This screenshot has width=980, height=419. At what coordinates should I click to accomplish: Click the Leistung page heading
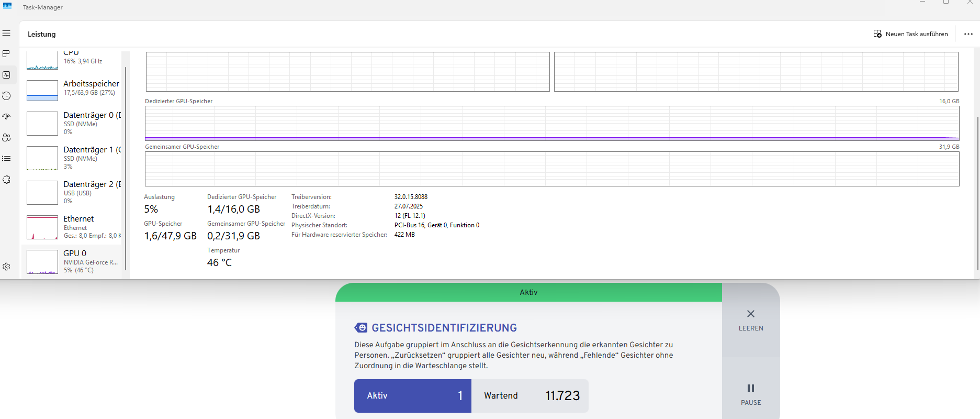[42, 34]
